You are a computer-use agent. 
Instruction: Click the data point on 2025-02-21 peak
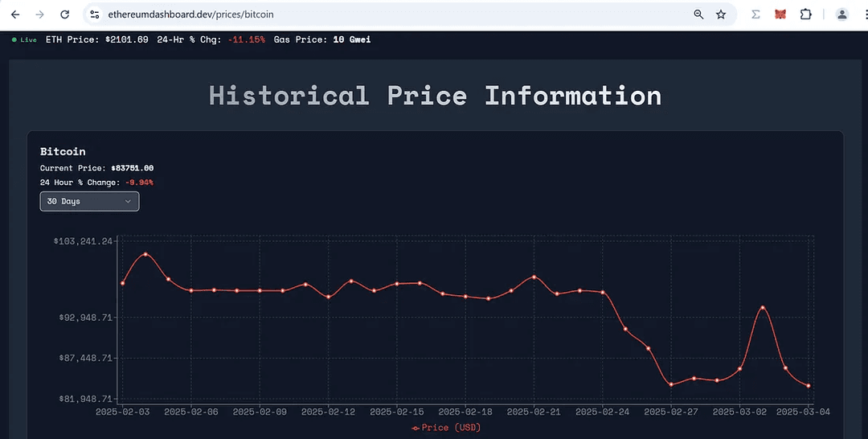pyautogui.click(x=534, y=277)
